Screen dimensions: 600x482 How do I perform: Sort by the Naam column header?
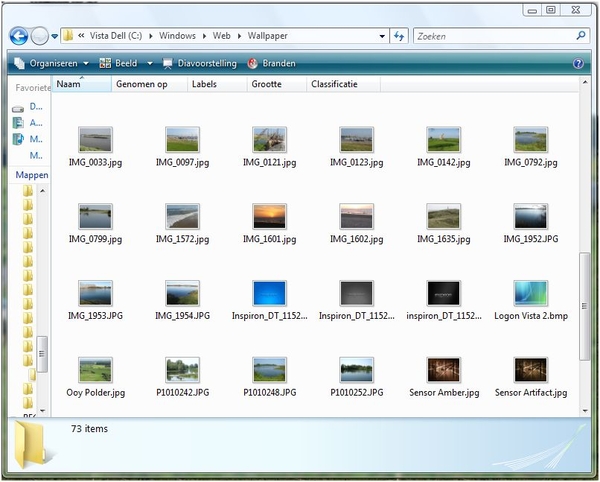82,84
